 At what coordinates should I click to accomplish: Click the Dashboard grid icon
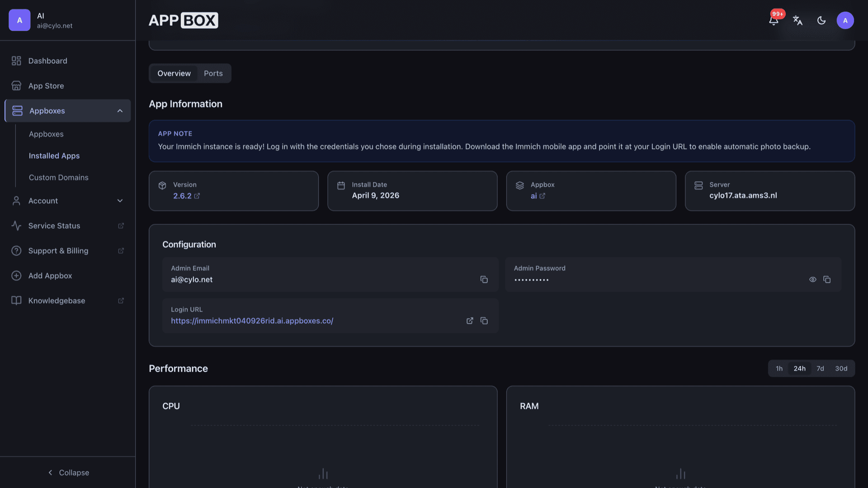[x=16, y=61]
